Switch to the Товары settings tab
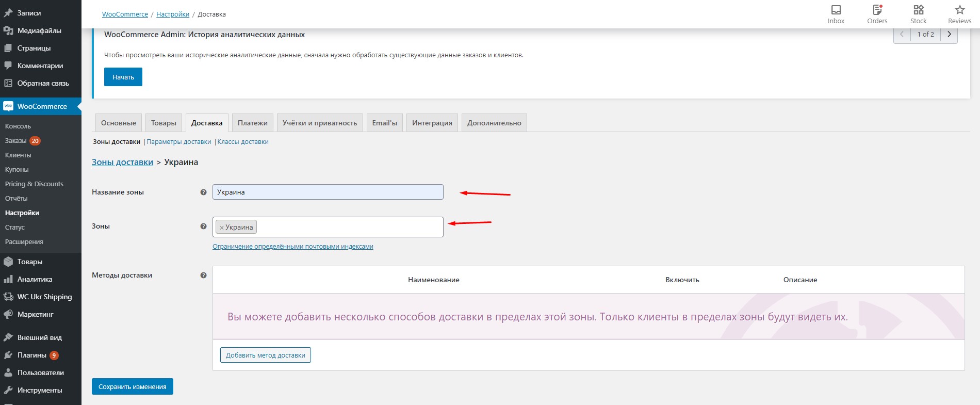Screen dimensions: 980x405 [x=164, y=123]
